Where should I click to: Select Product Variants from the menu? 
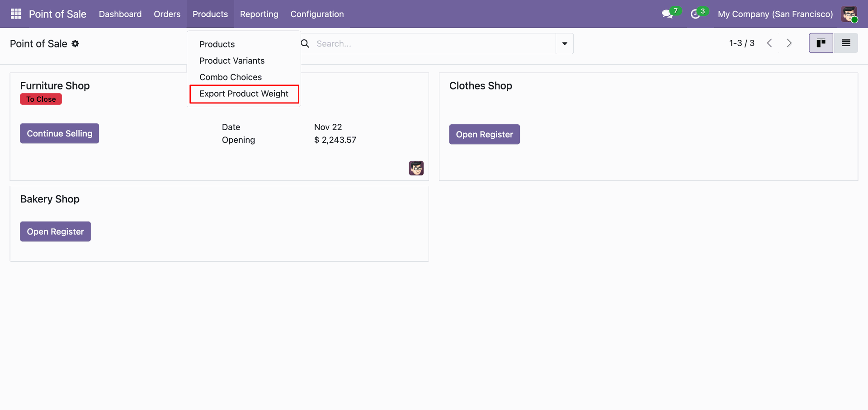point(232,61)
